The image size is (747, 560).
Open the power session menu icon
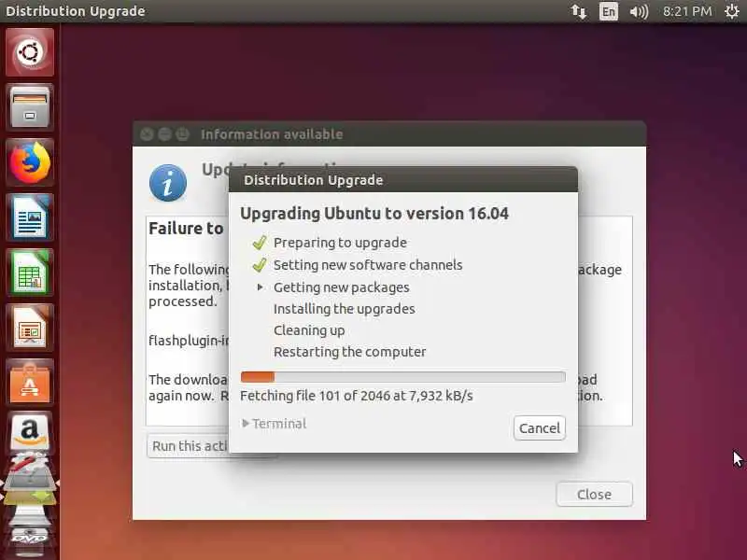tap(732, 11)
